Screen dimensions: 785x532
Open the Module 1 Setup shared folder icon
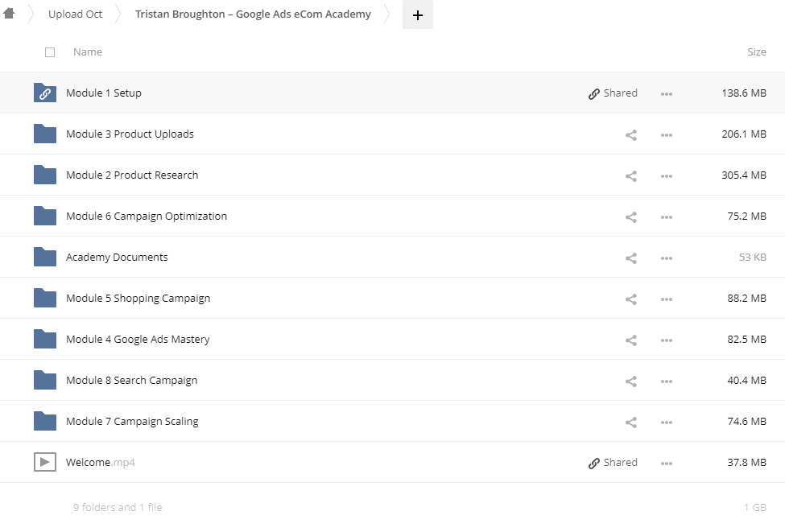tap(45, 93)
